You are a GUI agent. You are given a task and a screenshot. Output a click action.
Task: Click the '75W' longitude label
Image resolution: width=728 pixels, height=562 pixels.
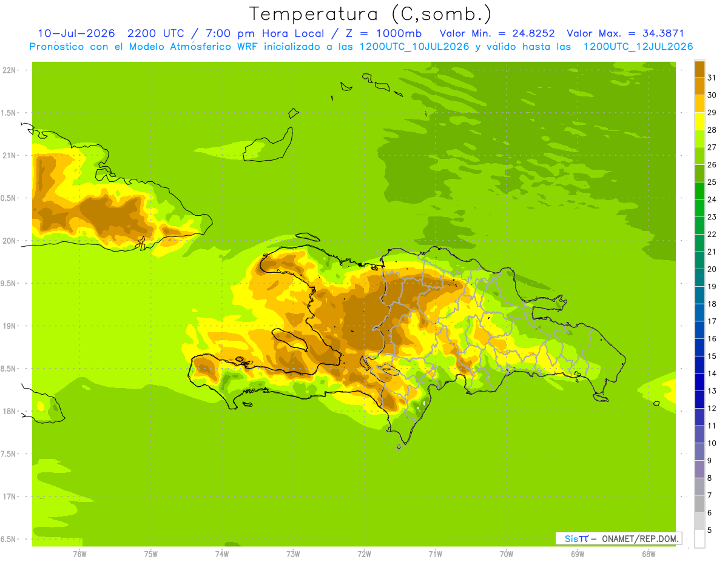(150, 554)
